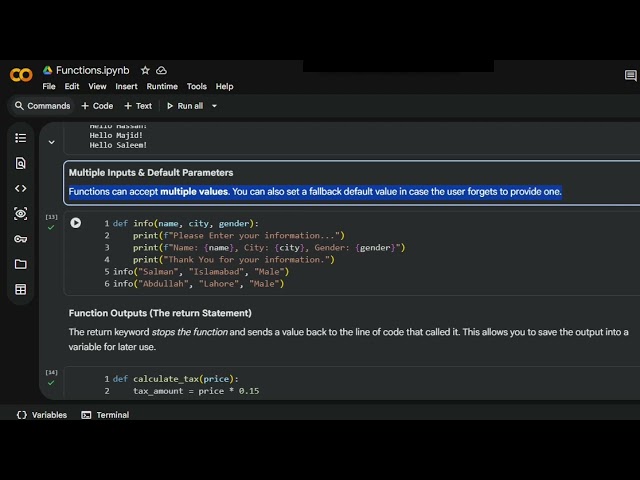Click code line 'def info(name, city, gender):'
The image size is (640, 480).
[x=185, y=224]
